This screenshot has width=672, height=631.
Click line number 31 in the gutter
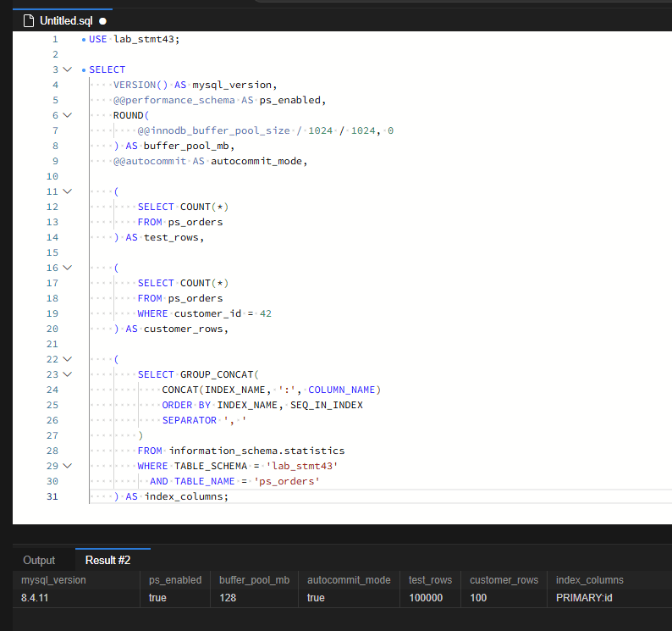tap(52, 496)
